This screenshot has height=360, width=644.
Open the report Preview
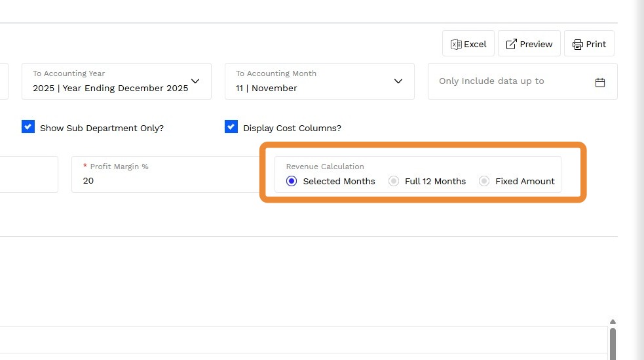pos(529,44)
